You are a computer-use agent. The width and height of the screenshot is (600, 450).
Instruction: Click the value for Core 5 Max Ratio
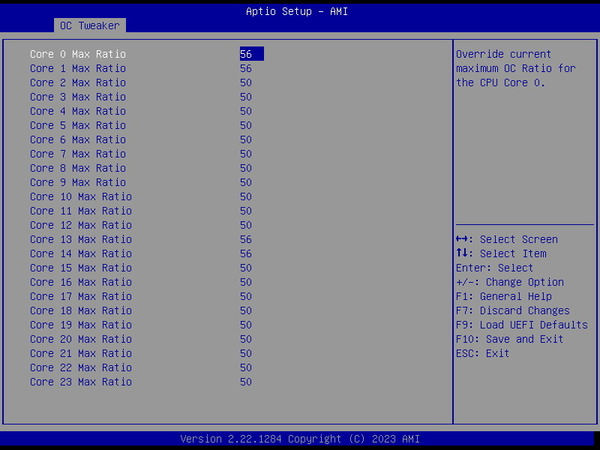point(246,125)
